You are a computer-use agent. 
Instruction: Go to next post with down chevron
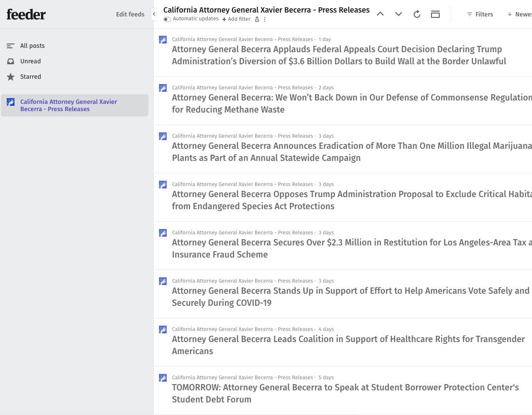(x=399, y=14)
